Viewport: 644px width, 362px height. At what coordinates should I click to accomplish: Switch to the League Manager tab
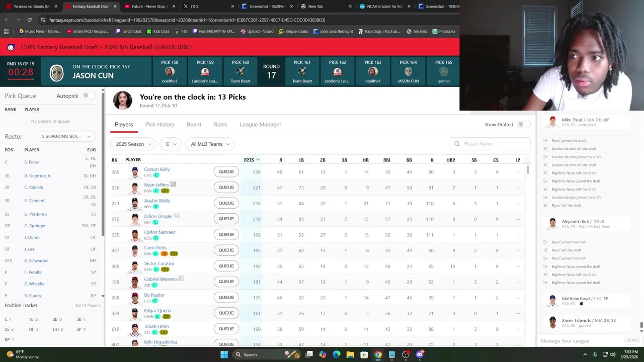tap(260, 124)
